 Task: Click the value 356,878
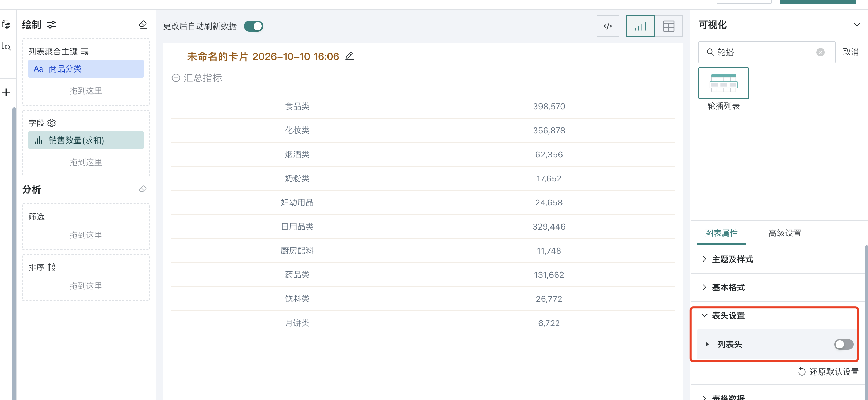pos(549,131)
